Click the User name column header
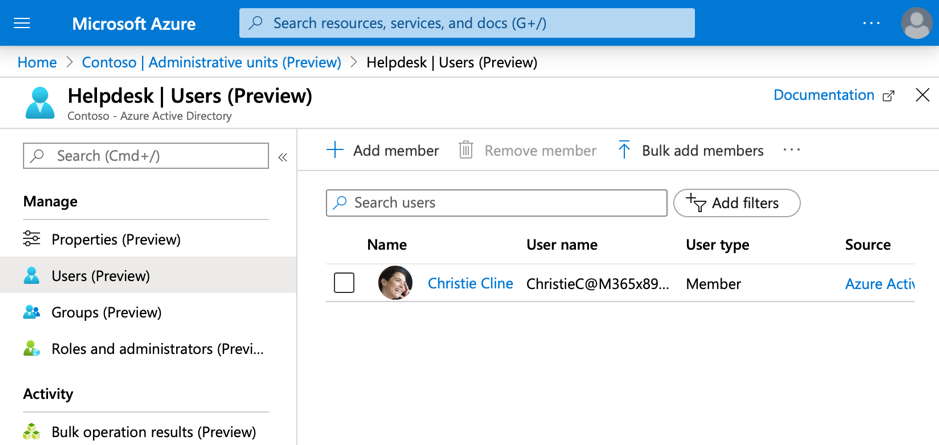Image resolution: width=939 pixels, height=445 pixels. (x=562, y=244)
